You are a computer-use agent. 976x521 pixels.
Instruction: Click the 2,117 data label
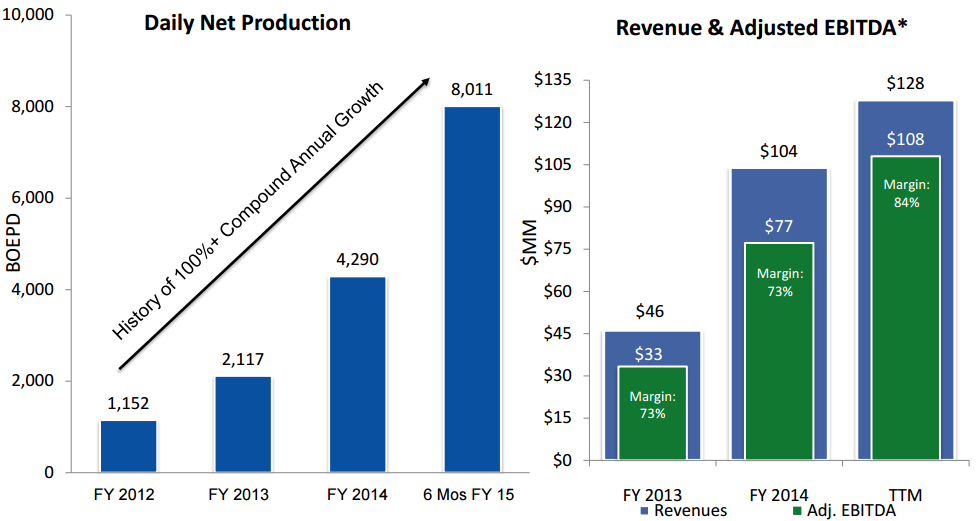(242, 358)
